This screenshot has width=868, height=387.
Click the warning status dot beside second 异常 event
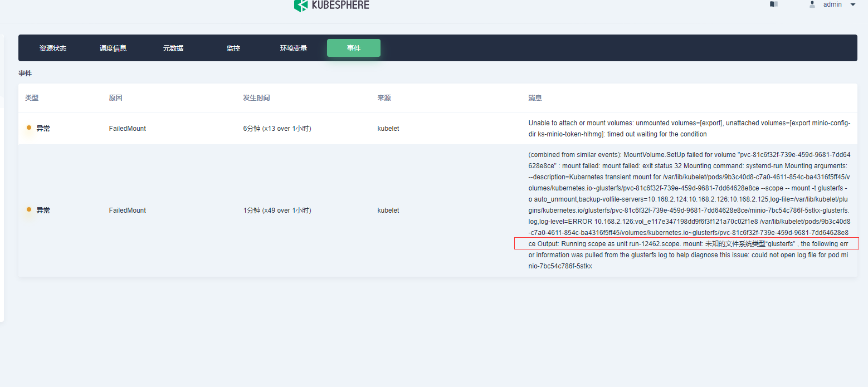tap(28, 210)
